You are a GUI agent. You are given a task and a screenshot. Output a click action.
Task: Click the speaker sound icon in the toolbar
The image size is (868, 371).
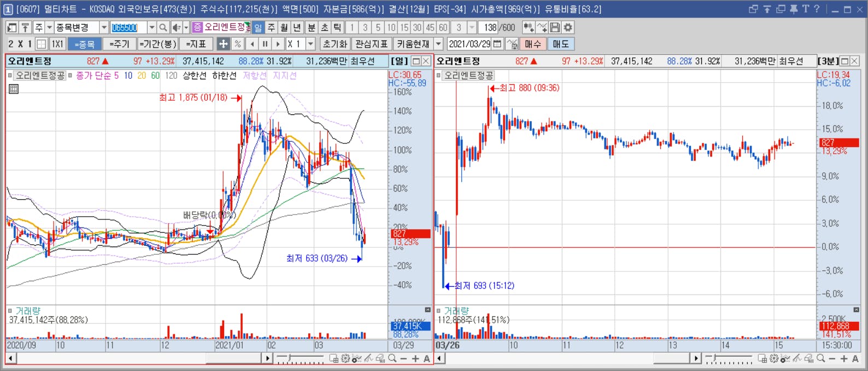[176, 27]
